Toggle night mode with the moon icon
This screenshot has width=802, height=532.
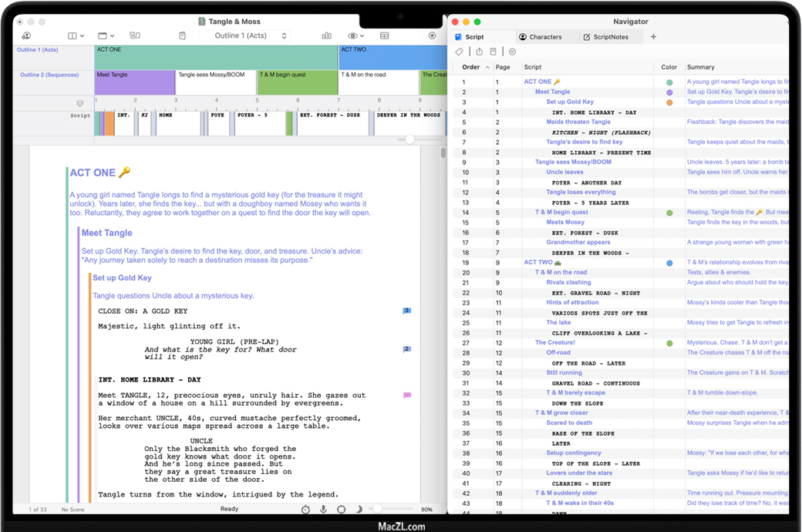(x=359, y=509)
